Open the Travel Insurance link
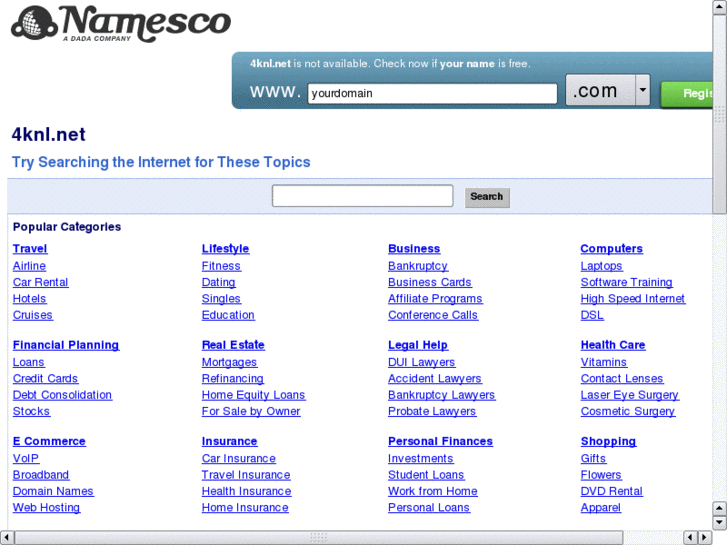The height and width of the screenshot is (545, 727). 246,475
